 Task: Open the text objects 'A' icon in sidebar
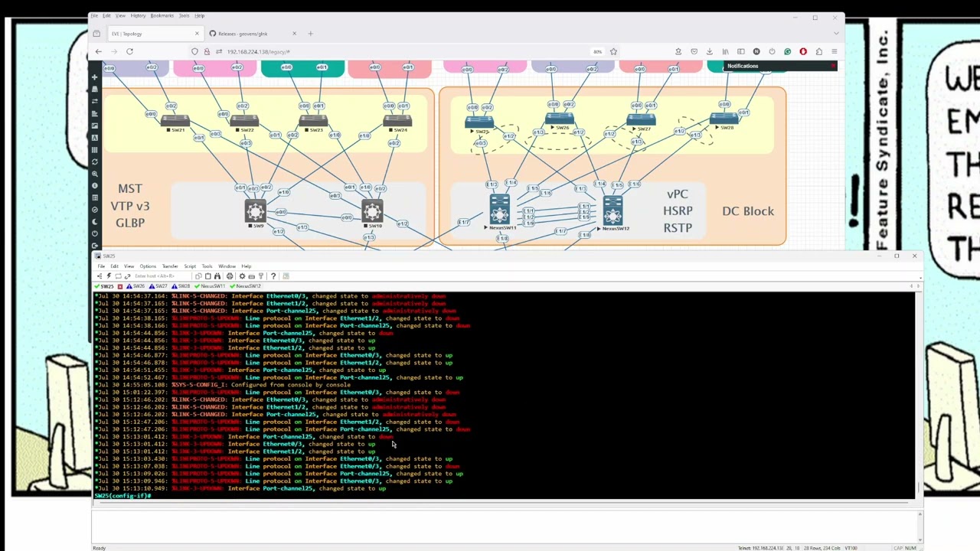click(95, 138)
